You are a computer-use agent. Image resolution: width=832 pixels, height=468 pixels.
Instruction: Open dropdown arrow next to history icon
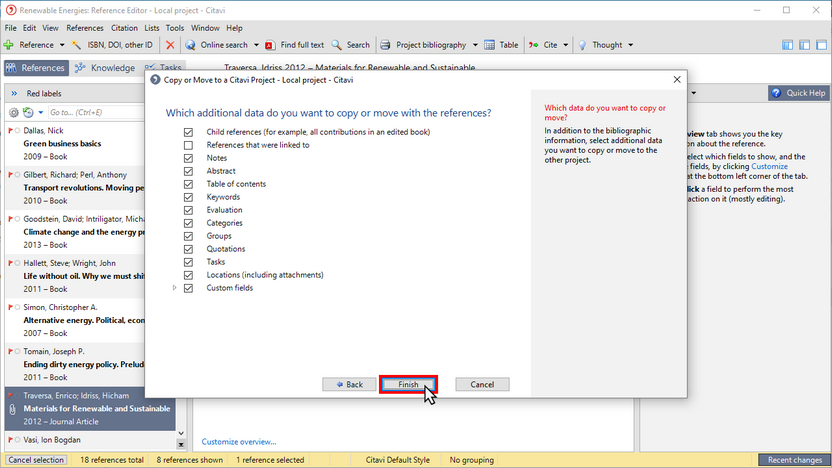40,112
